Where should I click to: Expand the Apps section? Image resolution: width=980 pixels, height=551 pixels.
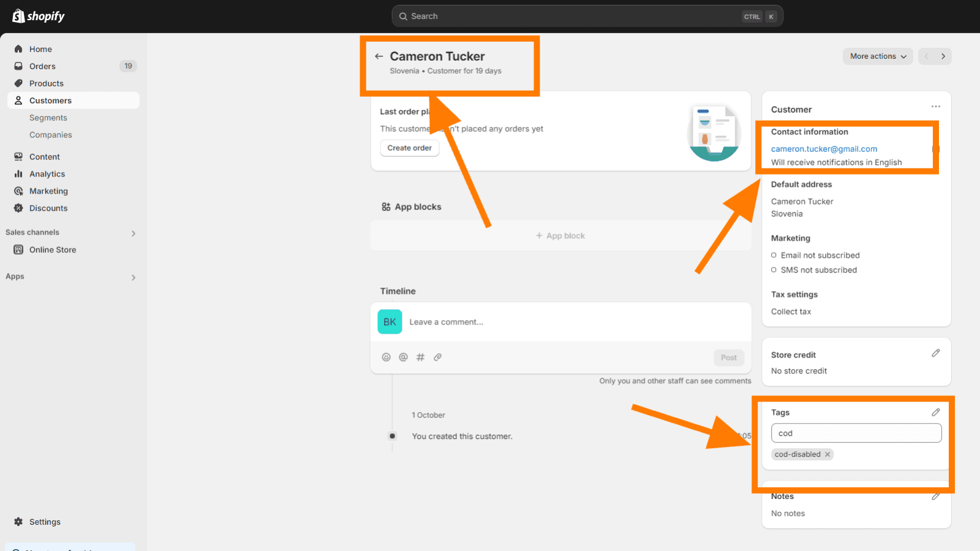(x=133, y=277)
